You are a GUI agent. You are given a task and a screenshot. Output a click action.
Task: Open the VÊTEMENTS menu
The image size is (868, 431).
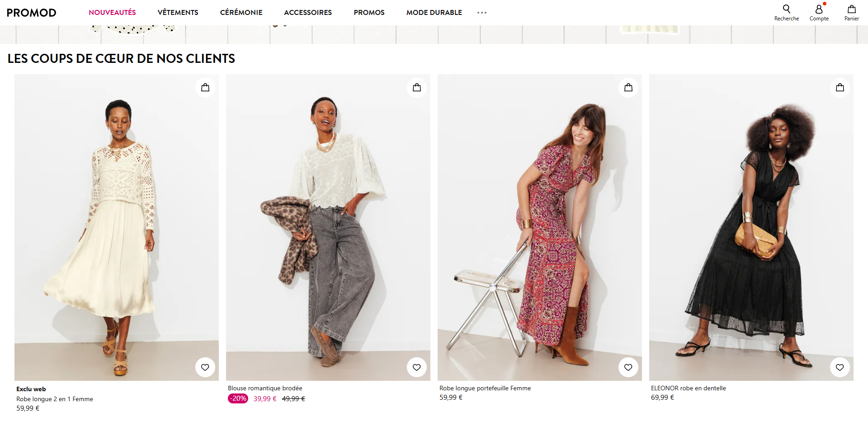tap(178, 13)
